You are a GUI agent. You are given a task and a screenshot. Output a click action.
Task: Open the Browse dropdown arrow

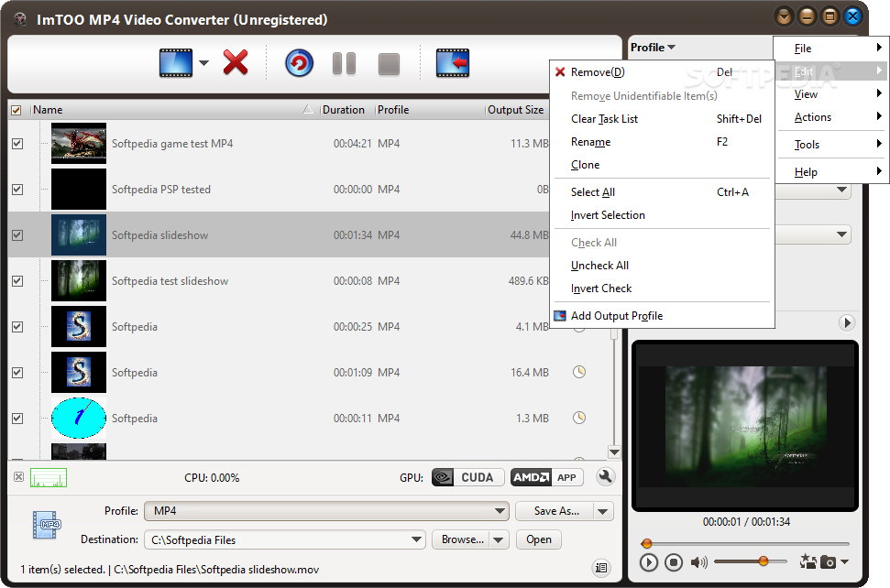pos(499,539)
